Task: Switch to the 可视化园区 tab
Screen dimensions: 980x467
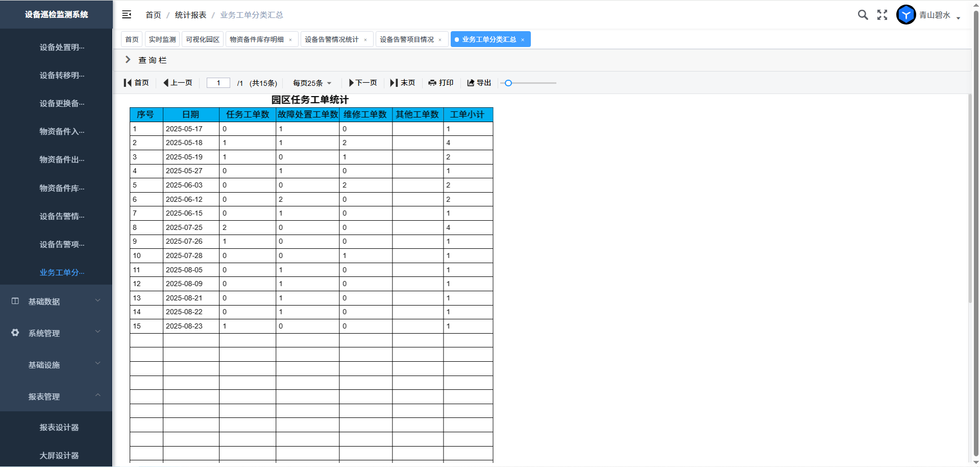Action: (203, 39)
